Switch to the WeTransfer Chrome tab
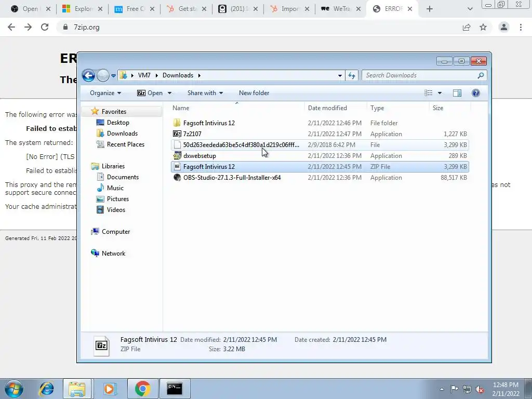The width and height of the screenshot is (532, 399). click(340, 9)
